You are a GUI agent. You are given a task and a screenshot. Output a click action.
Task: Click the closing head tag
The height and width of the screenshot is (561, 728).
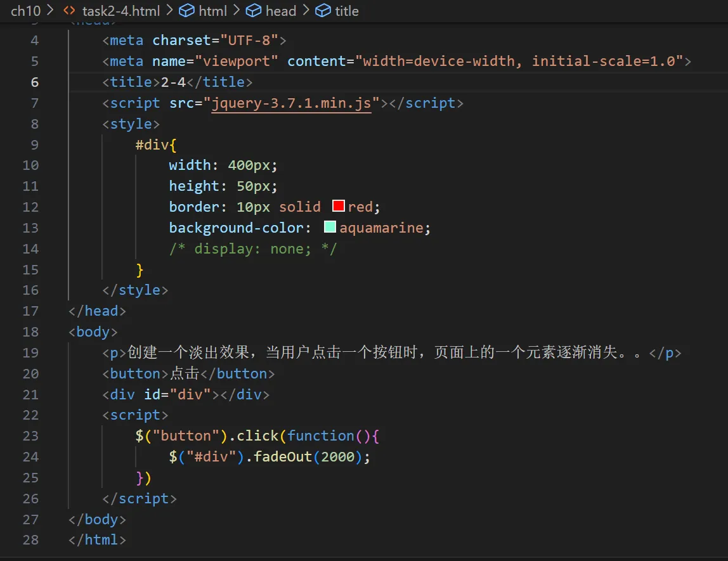(97, 311)
